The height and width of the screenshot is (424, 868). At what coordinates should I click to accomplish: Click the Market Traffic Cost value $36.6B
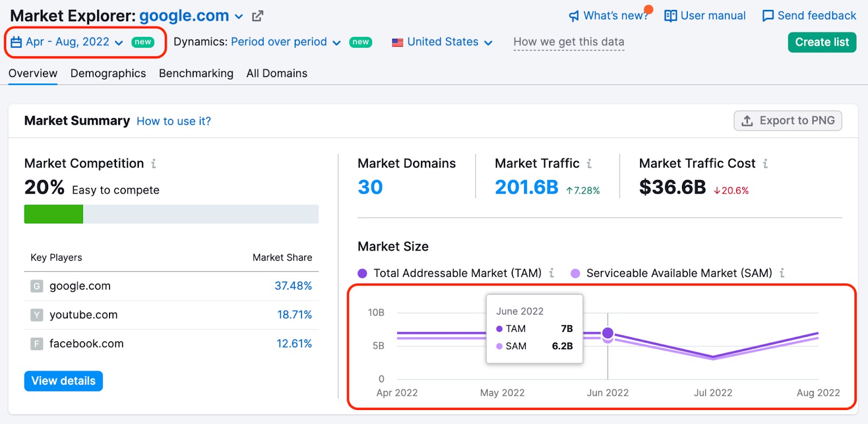672,187
